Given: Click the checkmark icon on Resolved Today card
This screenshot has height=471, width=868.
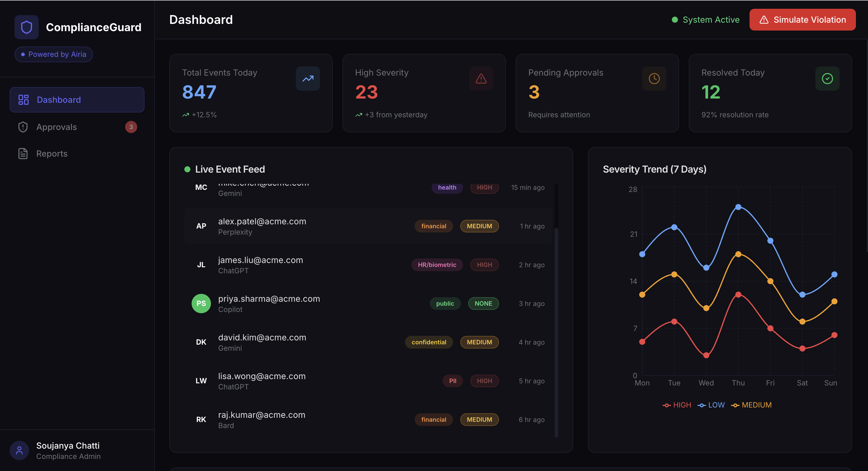Looking at the screenshot, I should (x=827, y=78).
